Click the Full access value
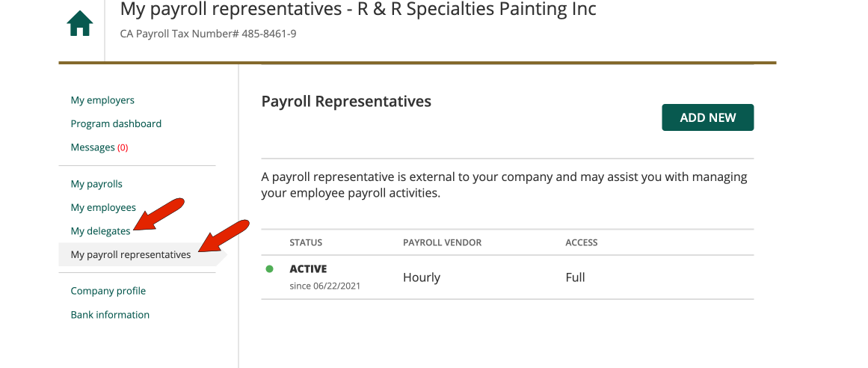Viewport: 868px width, 368px height. point(575,277)
